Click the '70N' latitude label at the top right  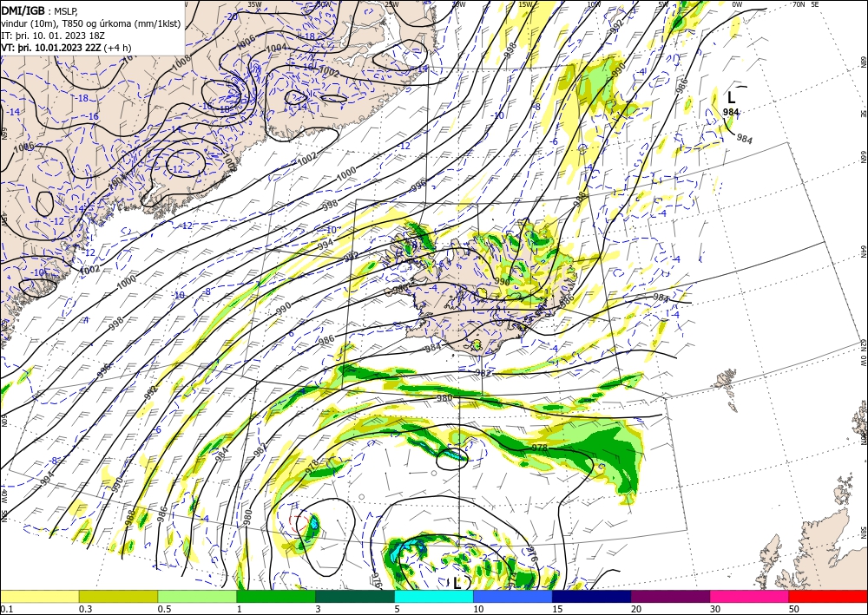[799, 4]
